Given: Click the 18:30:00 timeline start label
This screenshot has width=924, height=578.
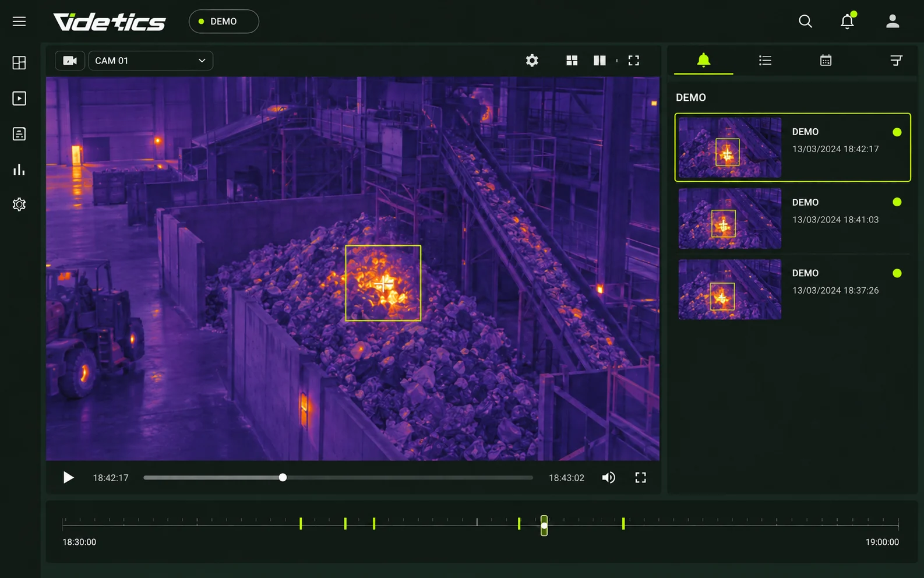Looking at the screenshot, I should (x=79, y=542).
